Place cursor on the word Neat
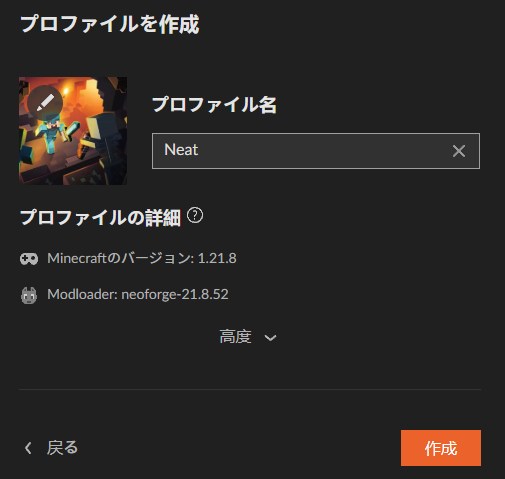This screenshot has height=479, width=505. click(181, 150)
